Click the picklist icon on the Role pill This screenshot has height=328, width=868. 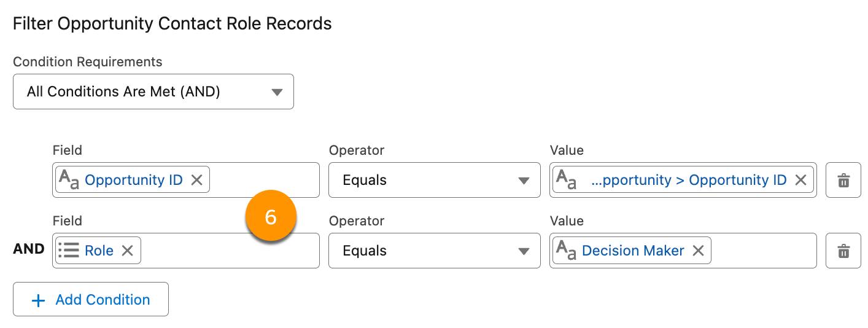point(69,251)
